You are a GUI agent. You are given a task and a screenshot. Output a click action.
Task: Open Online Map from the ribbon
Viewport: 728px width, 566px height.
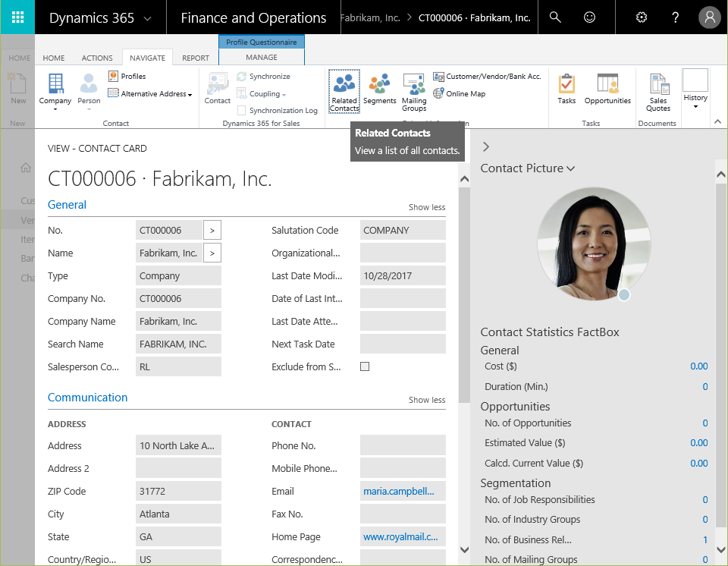pos(460,94)
